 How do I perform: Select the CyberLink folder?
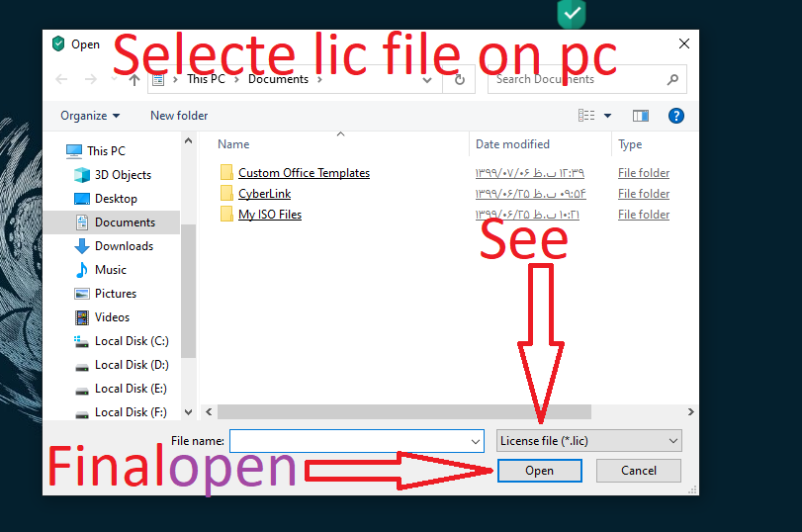click(264, 194)
